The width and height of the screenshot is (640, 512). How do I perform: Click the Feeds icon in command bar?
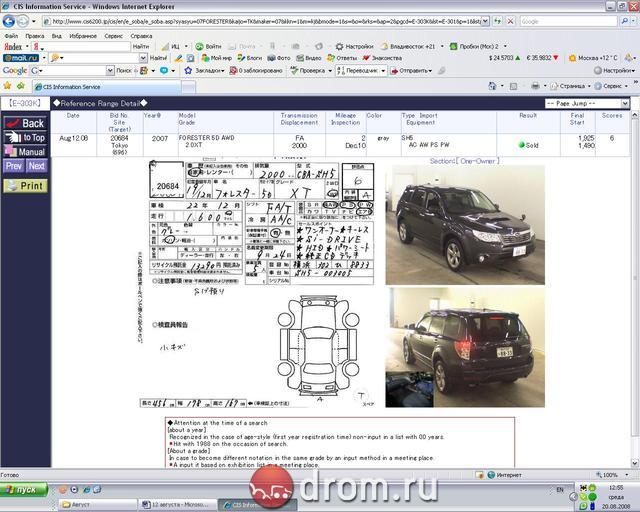pos(514,86)
